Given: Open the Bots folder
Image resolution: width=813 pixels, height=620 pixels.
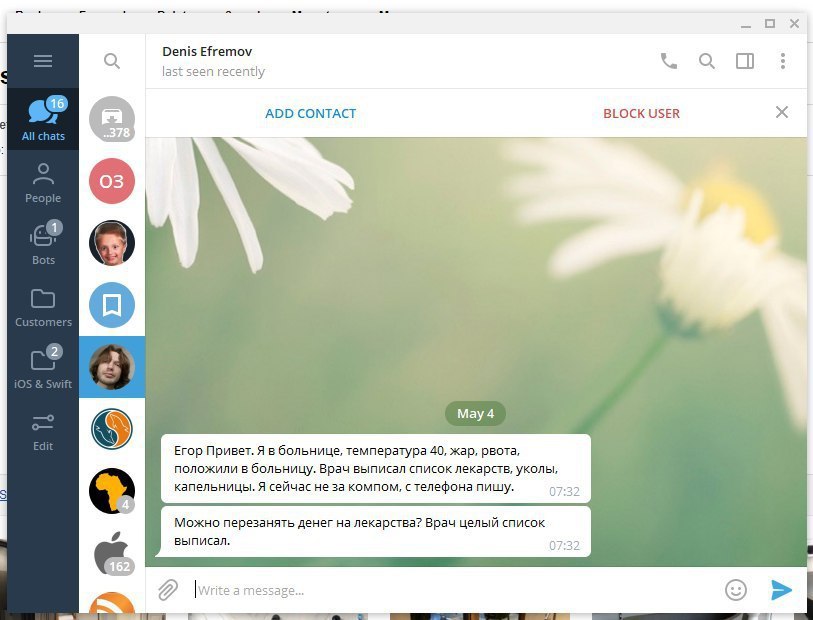Looking at the screenshot, I should click(x=43, y=244).
